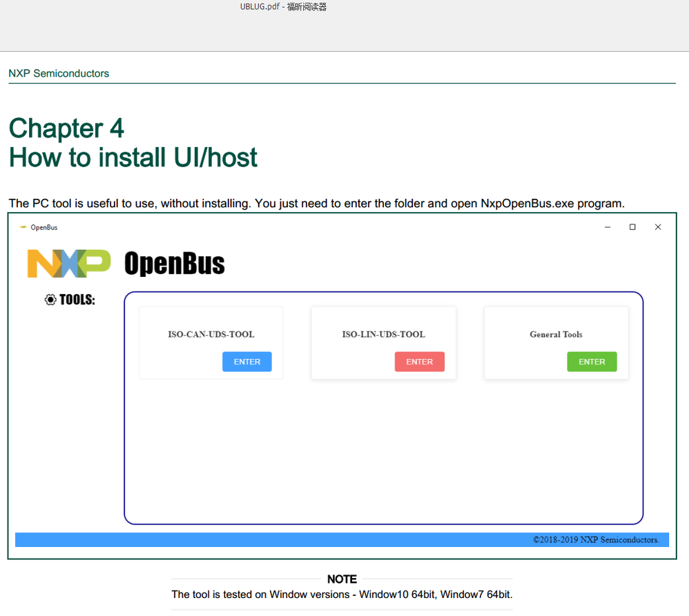Click the sentence about NxpOpenBus.exe program
Image resolution: width=689 pixels, height=616 pixels.
[x=316, y=204]
